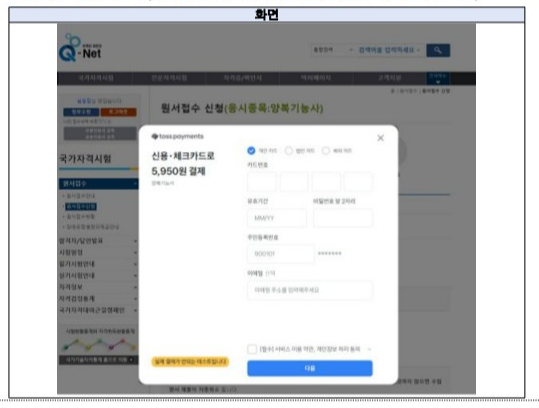Click the 신용·체크카드로 5,950원 결제 heading
539x408 pixels.
183,164
